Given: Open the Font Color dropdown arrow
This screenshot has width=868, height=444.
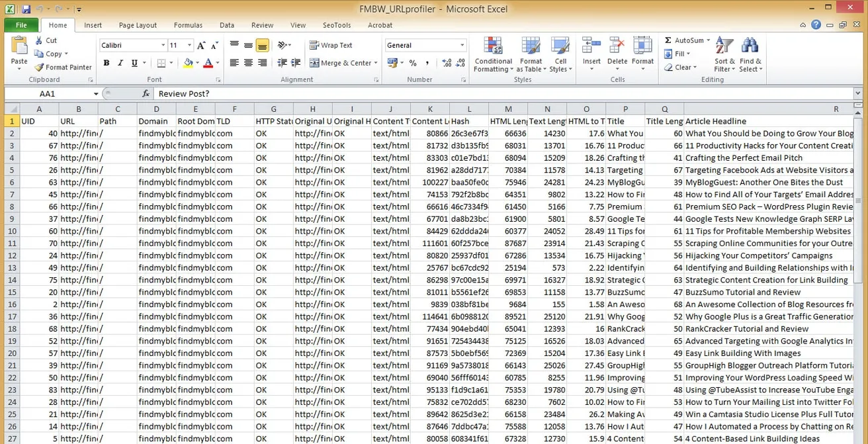Looking at the screenshot, I should pos(217,63).
